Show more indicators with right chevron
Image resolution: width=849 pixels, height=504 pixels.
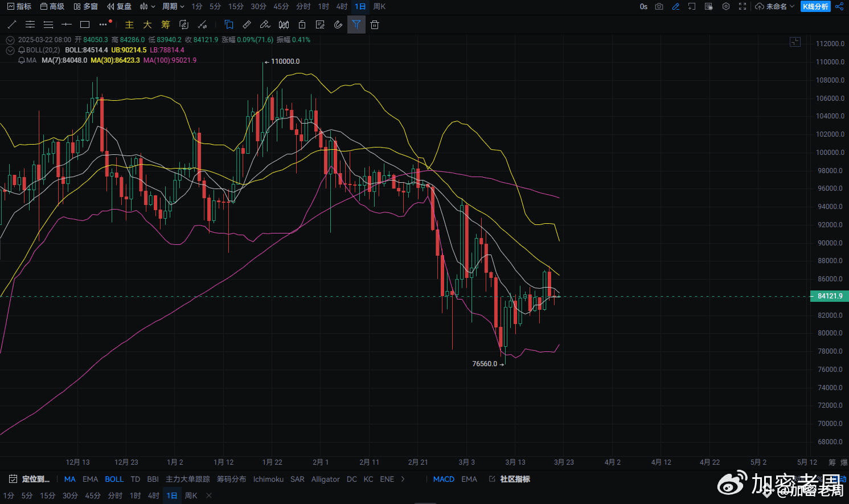coord(403,479)
